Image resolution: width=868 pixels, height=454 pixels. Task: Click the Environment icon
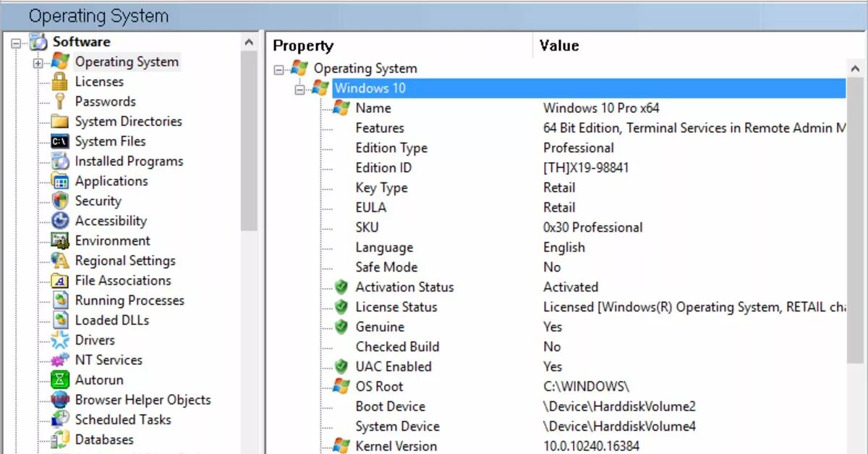click(x=61, y=240)
